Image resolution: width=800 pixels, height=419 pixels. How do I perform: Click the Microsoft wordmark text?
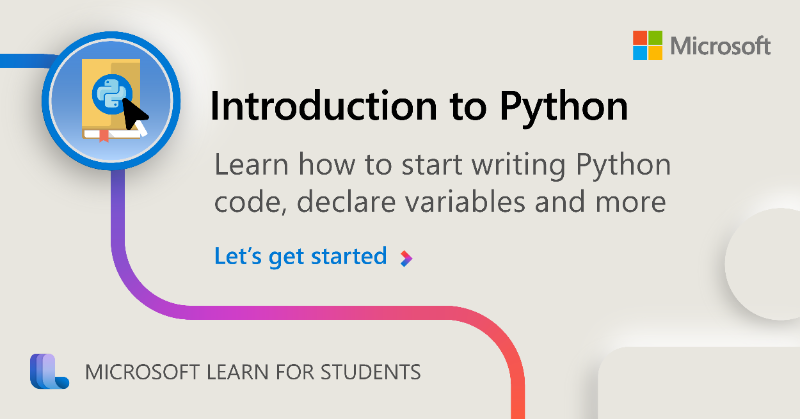click(x=720, y=46)
